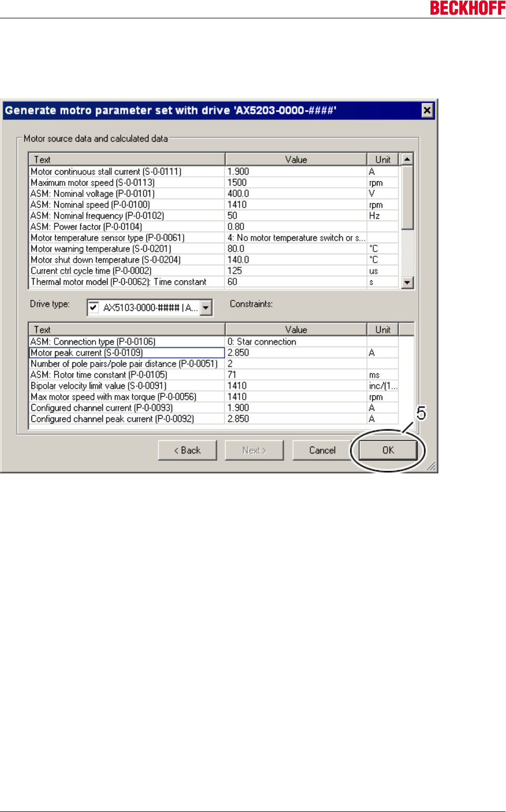Click the 71 rotor time constant value
506x812 pixels.
232,374
